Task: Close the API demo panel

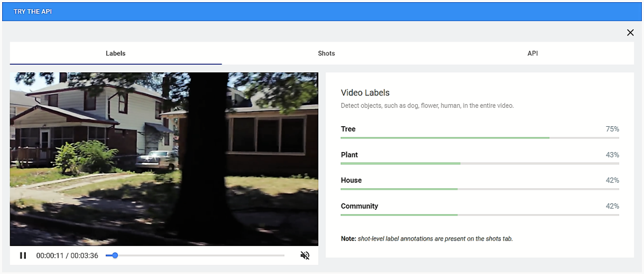Action: click(x=630, y=32)
